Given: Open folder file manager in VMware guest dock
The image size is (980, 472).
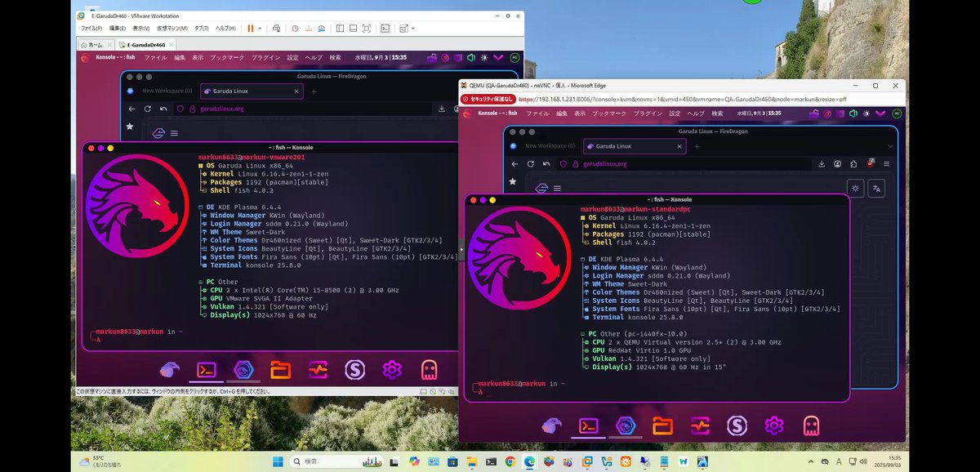Looking at the screenshot, I should (281, 371).
